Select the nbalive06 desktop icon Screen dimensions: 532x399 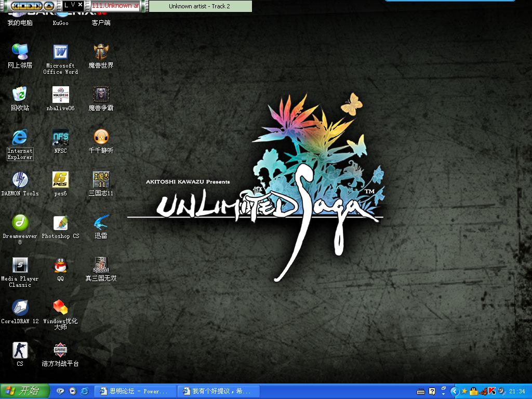pos(60,98)
